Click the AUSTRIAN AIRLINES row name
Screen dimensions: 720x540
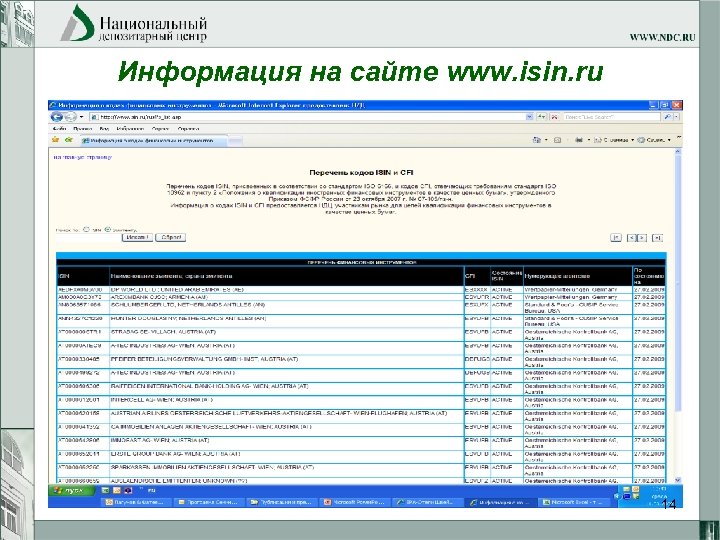(279, 413)
